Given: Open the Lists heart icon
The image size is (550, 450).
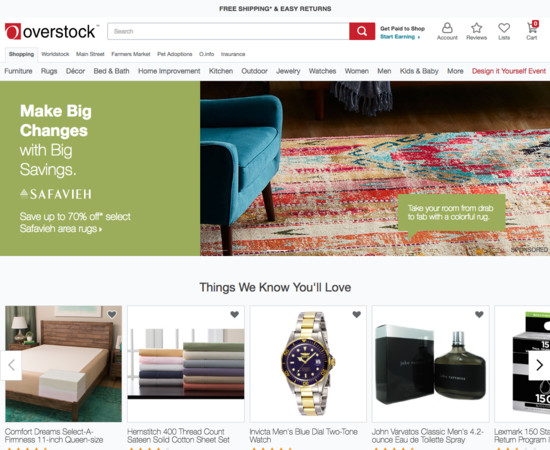Looking at the screenshot, I should [x=504, y=31].
